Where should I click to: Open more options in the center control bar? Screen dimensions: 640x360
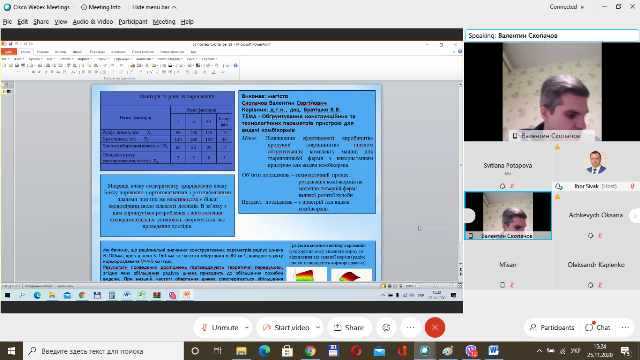point(410,327)
